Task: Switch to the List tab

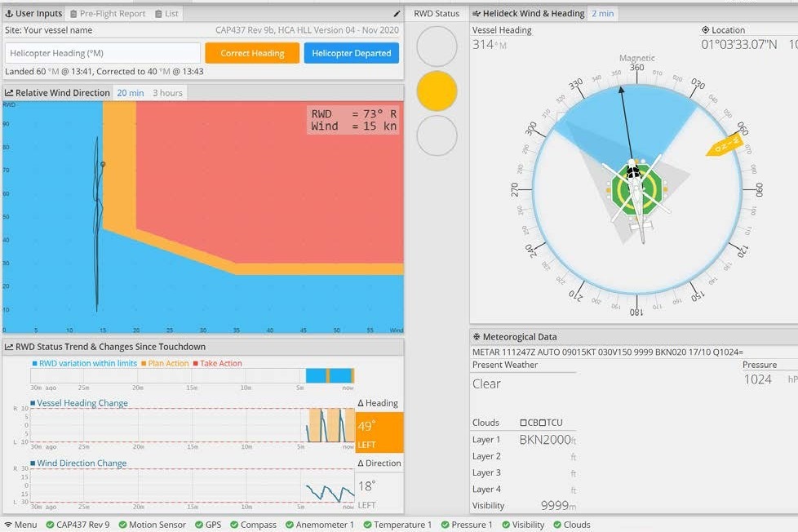Action: click(167, 14)
